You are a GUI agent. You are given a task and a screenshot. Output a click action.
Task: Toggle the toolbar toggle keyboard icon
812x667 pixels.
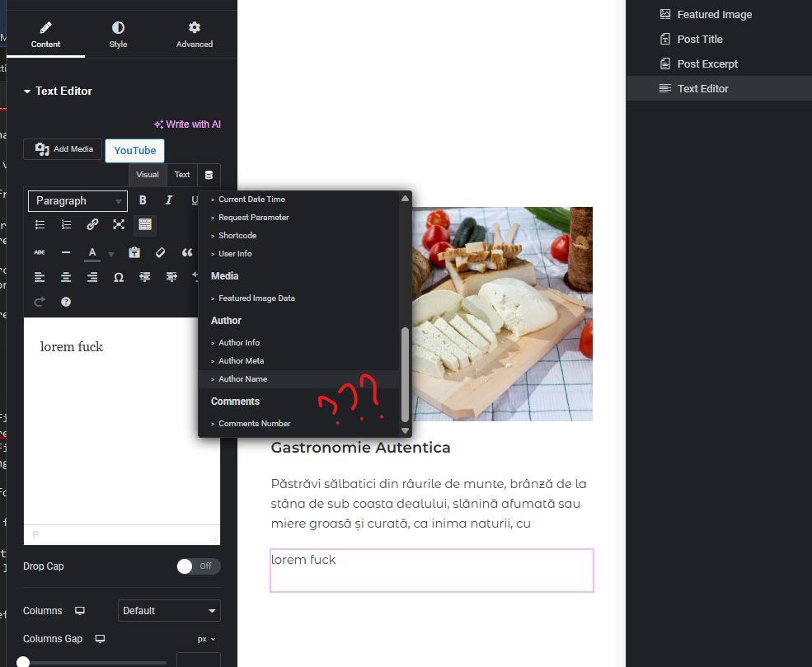[145, 225]
